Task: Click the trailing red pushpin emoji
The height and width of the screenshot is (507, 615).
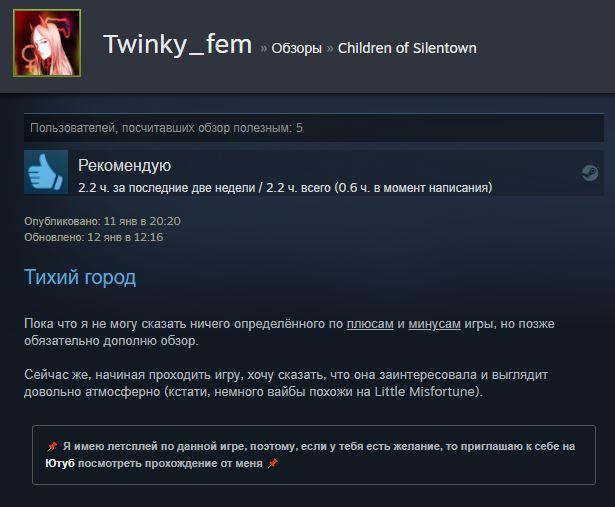Action: click(273, 463)
